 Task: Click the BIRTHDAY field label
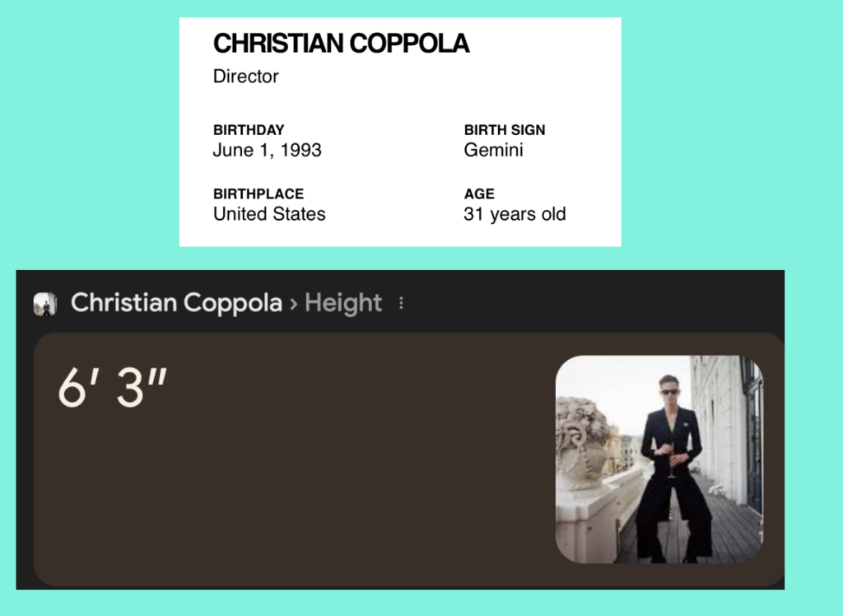click(248, 129)
